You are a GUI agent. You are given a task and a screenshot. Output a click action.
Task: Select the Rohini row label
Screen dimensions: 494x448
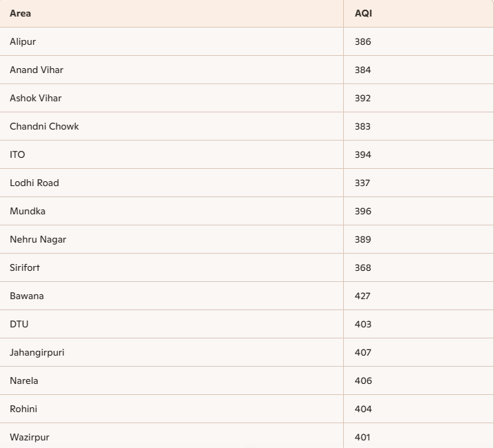[x=23, y=409]
